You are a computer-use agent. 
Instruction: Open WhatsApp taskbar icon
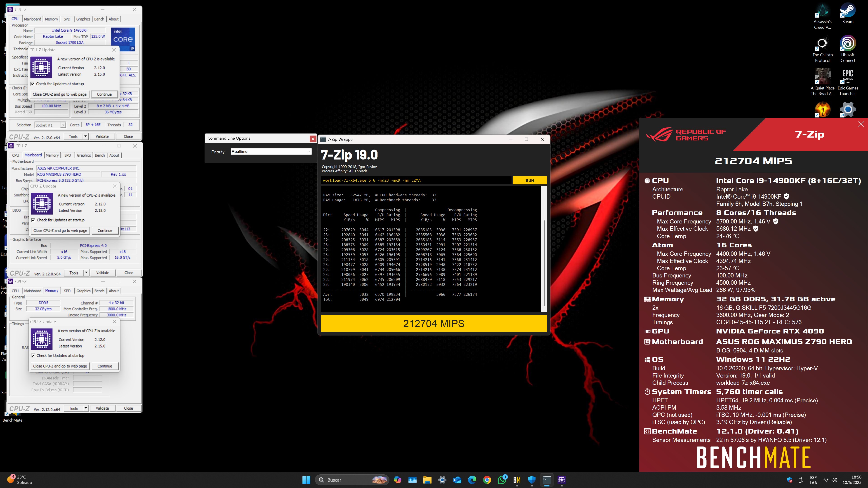pos(502,480)
